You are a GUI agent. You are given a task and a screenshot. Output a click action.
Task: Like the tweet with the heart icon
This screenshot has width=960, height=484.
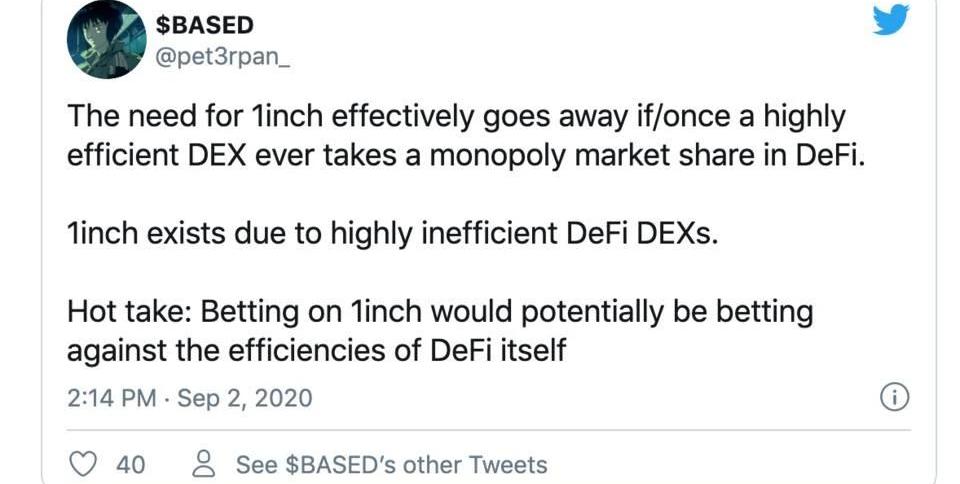click(x=81, y=464)
